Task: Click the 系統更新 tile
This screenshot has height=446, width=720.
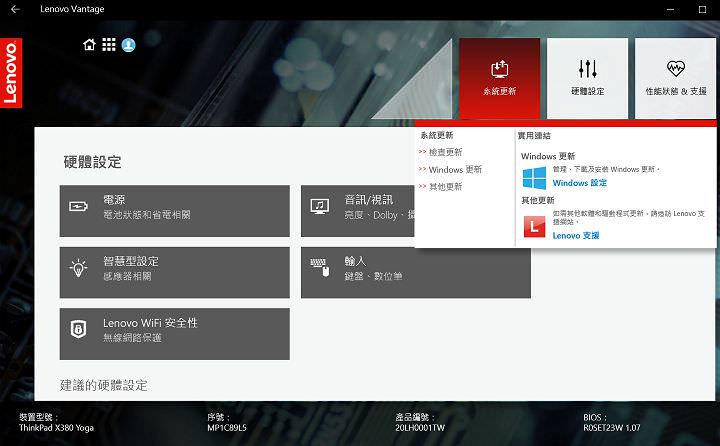Action: coord(499,78)
